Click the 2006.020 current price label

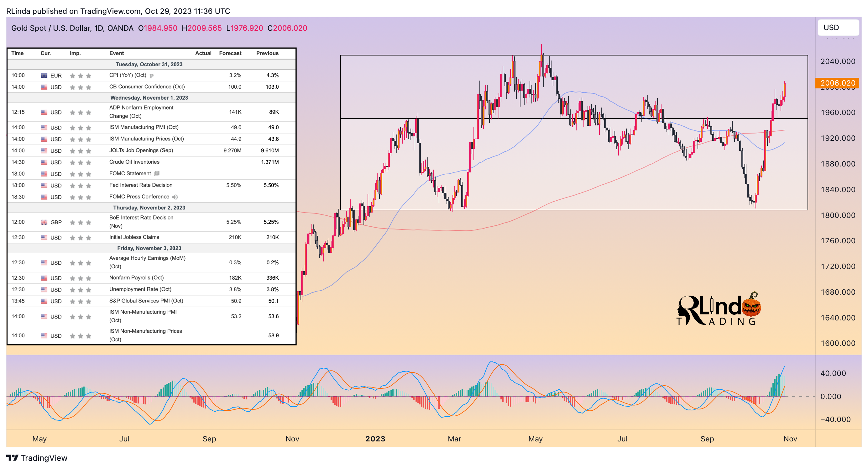837,83
